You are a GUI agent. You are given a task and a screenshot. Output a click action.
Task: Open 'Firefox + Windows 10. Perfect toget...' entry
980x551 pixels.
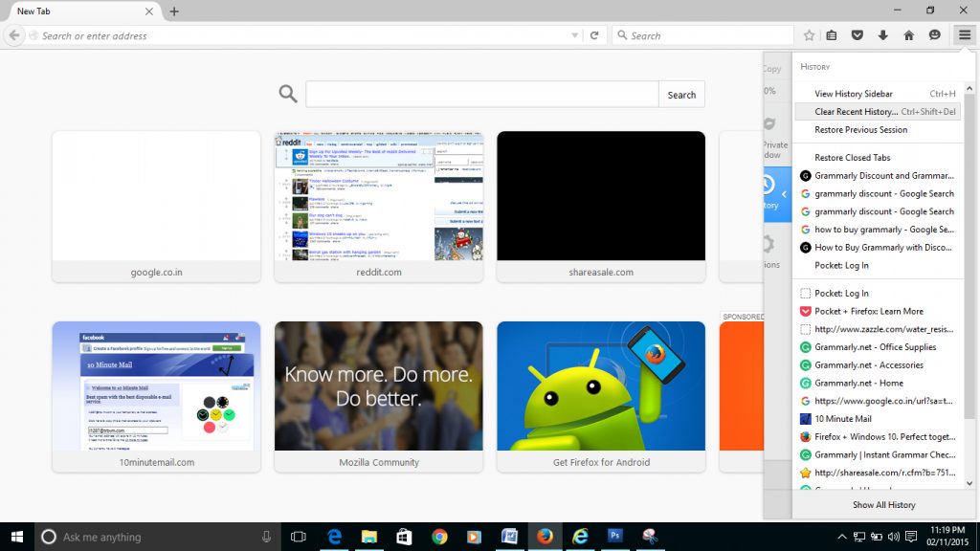879,437
